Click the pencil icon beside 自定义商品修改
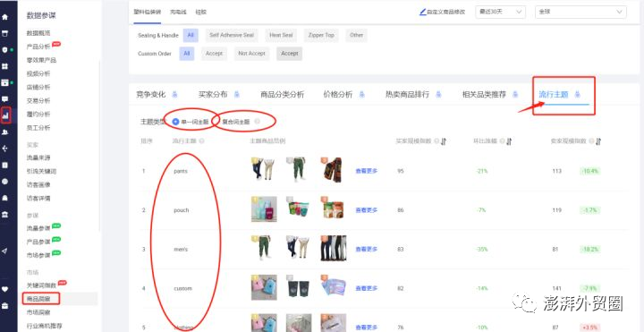 point(422,12)
